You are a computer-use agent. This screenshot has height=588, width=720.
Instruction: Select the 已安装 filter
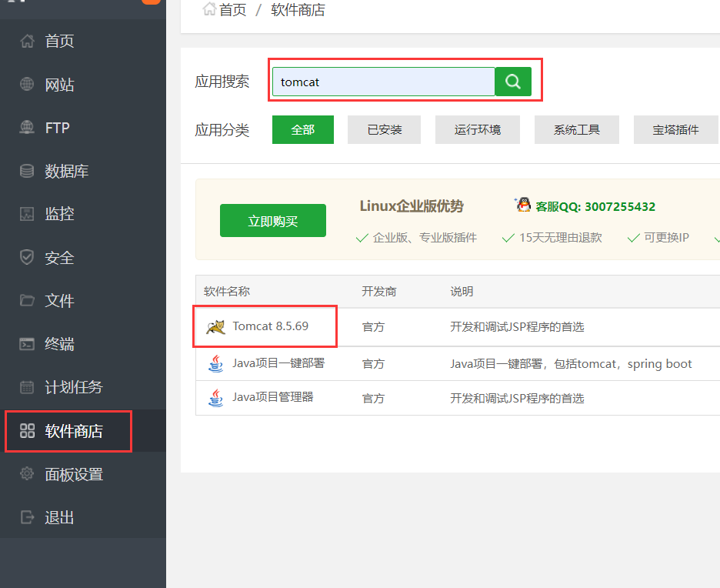[384, 129]
